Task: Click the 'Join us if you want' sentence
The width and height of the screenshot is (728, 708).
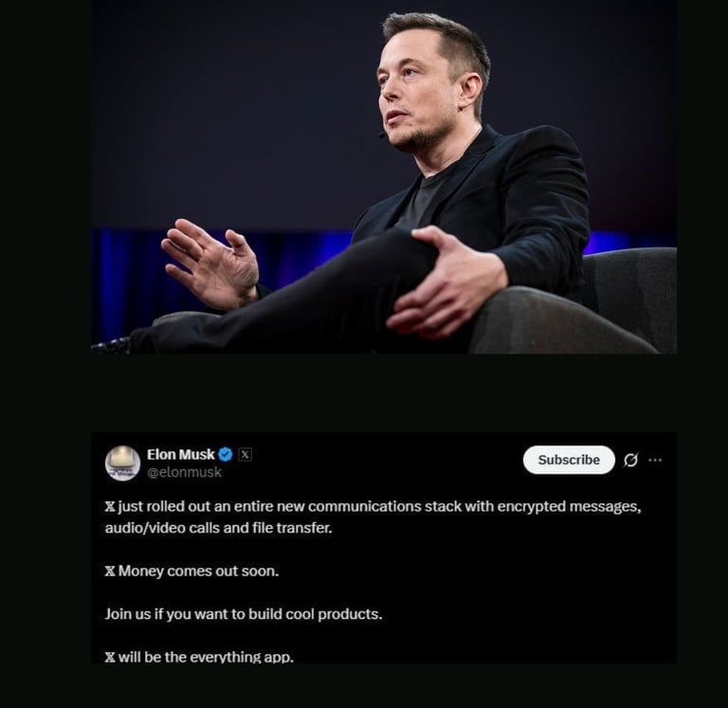Action: click(244, 614)
